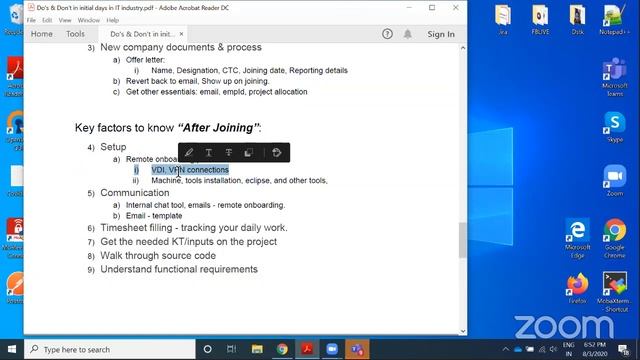Select the Do's & Don't document tab
640x360 pixels.
[142, 34]
